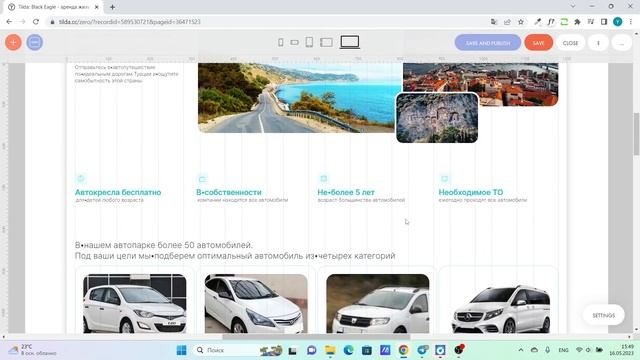
Task: Switch to tablet landscape screen view
Action: pyautogui.click(x=326, y=42)
